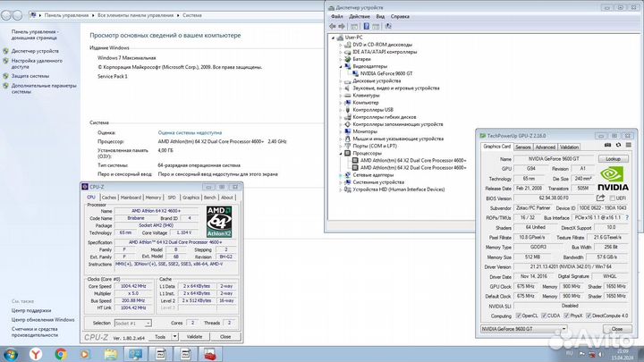This screenshot has height=362, width=644.
Task: Expand DVD и CD-ROM дисководы node
Action: [x=341, y=45]
